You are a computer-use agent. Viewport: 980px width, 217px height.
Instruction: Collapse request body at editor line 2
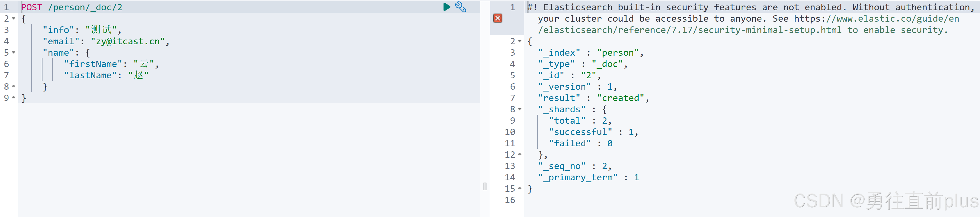point(14,18)
